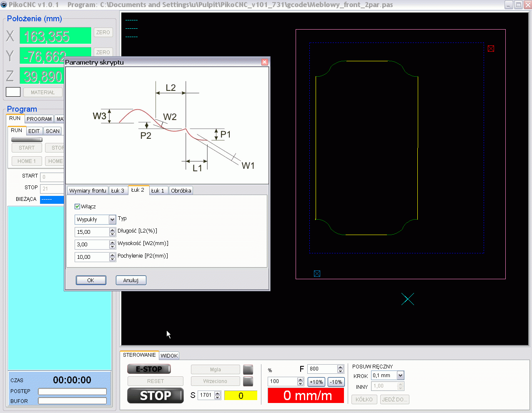This screenshot has height=413, width=532.
Task: Click the INNY step input field
Action: pos(385,386)
